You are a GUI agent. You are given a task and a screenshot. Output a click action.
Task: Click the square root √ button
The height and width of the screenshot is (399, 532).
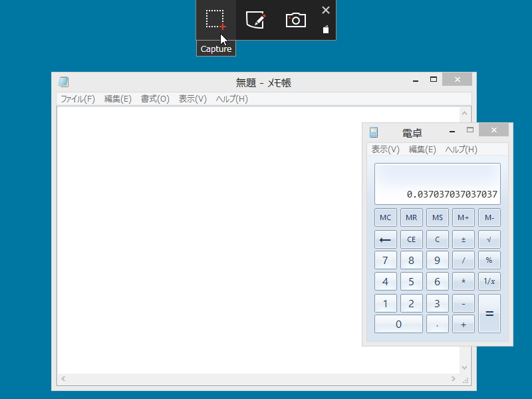(x=489, y=239)
